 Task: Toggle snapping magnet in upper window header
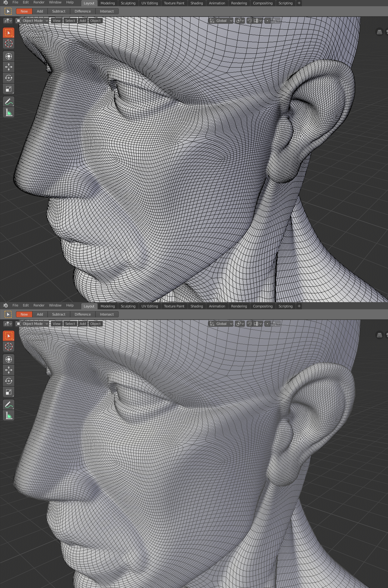[x=249, y=21]
